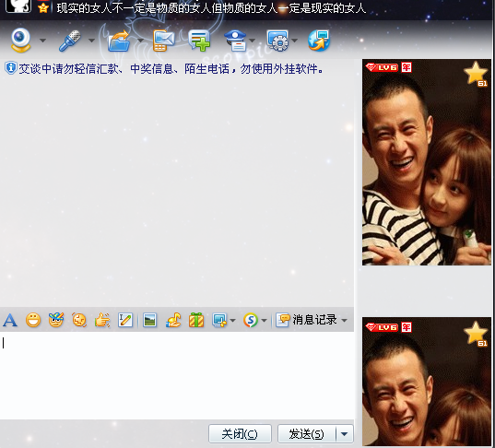The image size is (495, 448).
Task: Open the send options arrow beside 发送
Action: [x=345, y=434]
